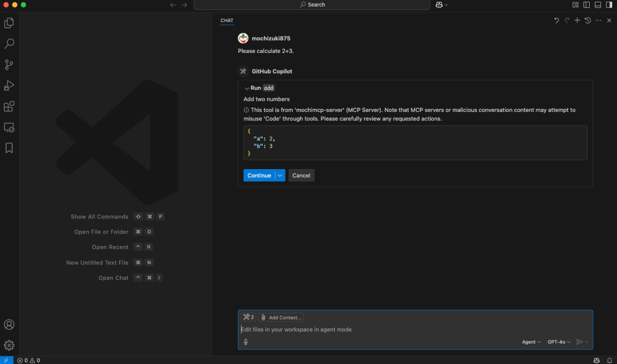617x364 pixels.
Task: Open the Remote Explorer view
Action: click(x=9, y=127)
